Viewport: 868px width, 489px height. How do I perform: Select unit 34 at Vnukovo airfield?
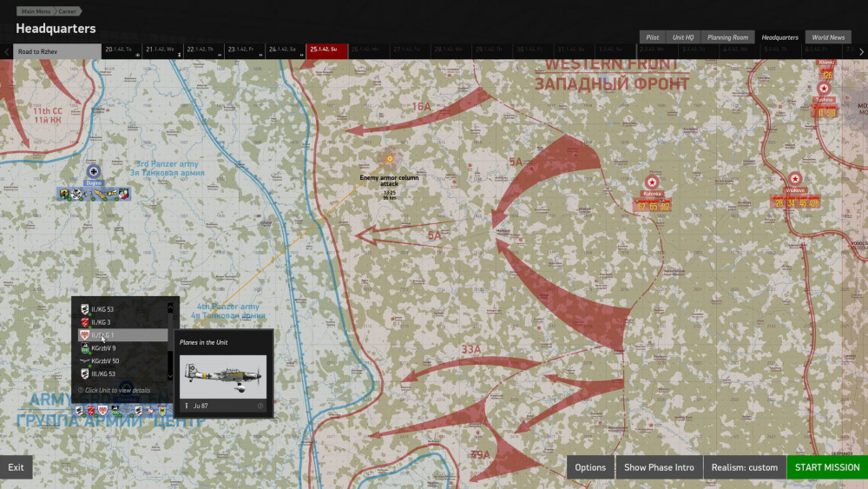(791, 203)
